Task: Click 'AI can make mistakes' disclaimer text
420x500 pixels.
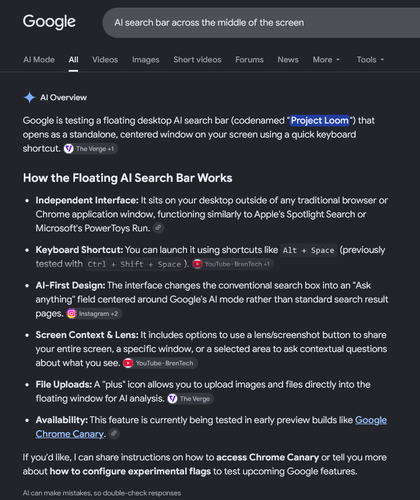Action: 102,493
